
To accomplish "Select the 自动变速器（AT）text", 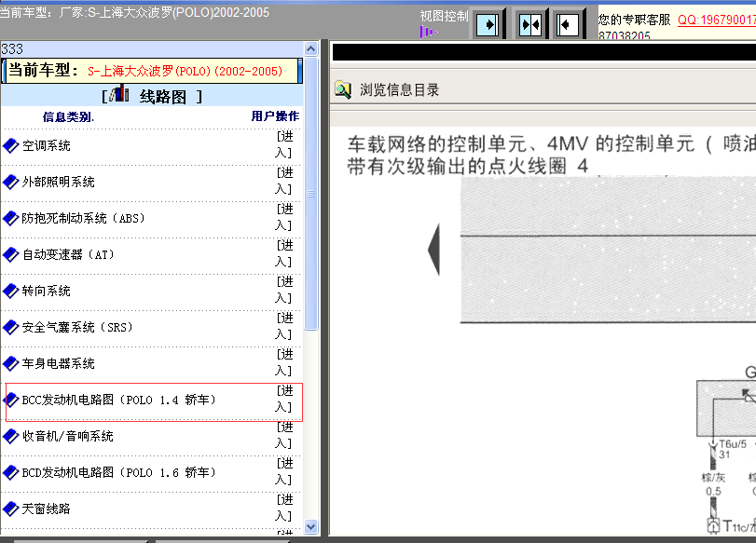I will 68,254.
